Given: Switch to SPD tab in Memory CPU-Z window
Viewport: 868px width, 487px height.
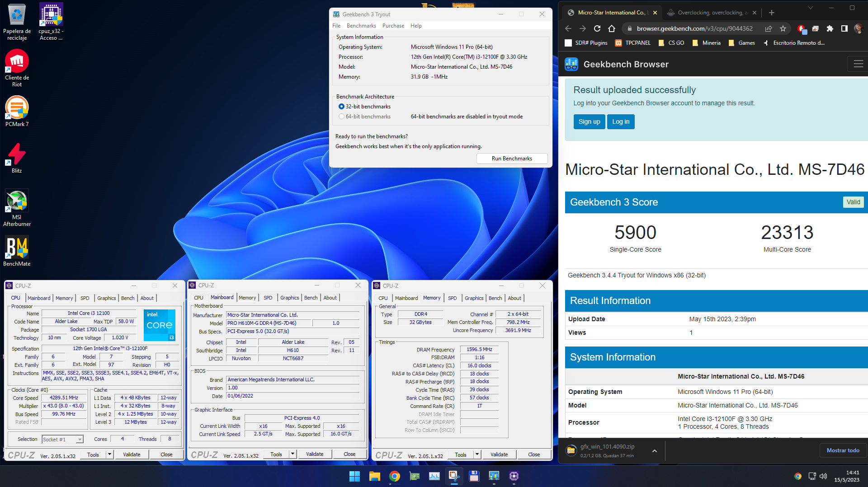Looking at the screenshot, I should [452, 298].
